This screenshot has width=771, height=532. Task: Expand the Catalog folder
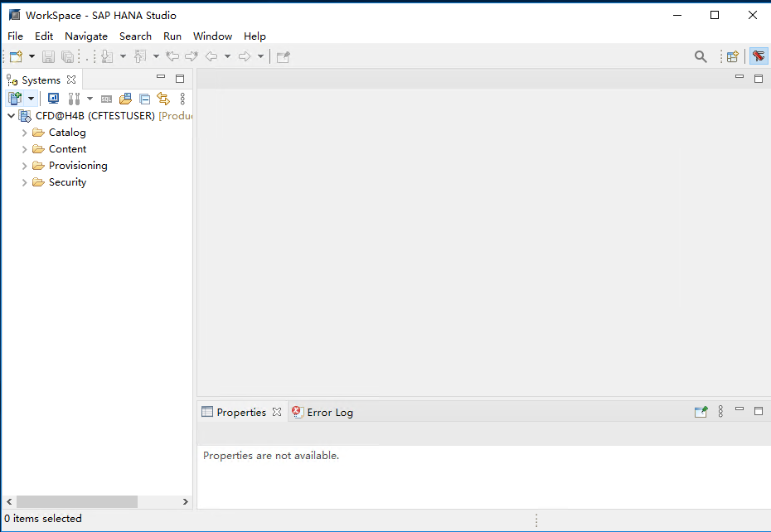[x=24, y=132]
